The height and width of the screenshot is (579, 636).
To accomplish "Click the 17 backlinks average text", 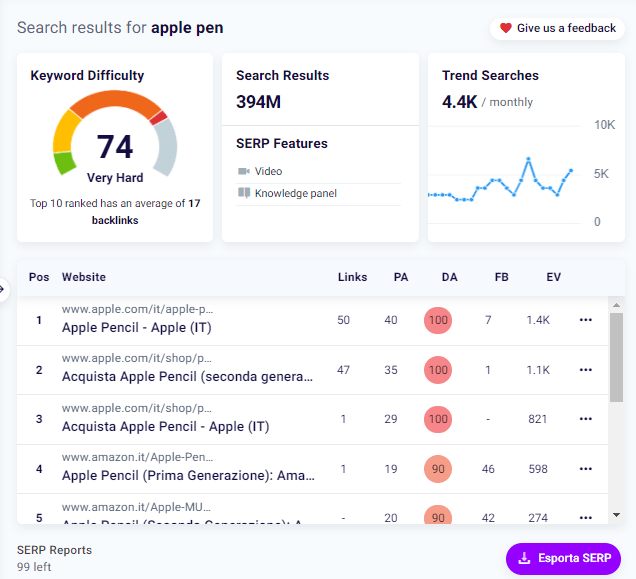I will point(115,212).
